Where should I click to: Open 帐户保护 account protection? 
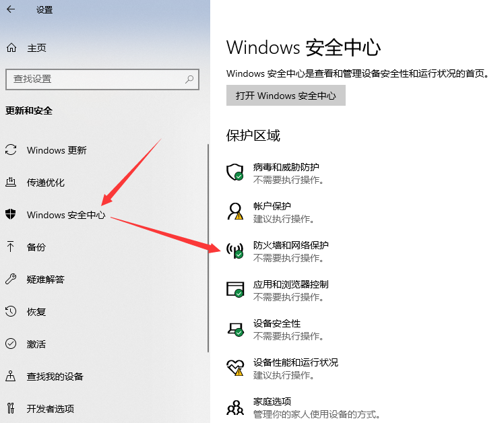[x=272, y=206]
